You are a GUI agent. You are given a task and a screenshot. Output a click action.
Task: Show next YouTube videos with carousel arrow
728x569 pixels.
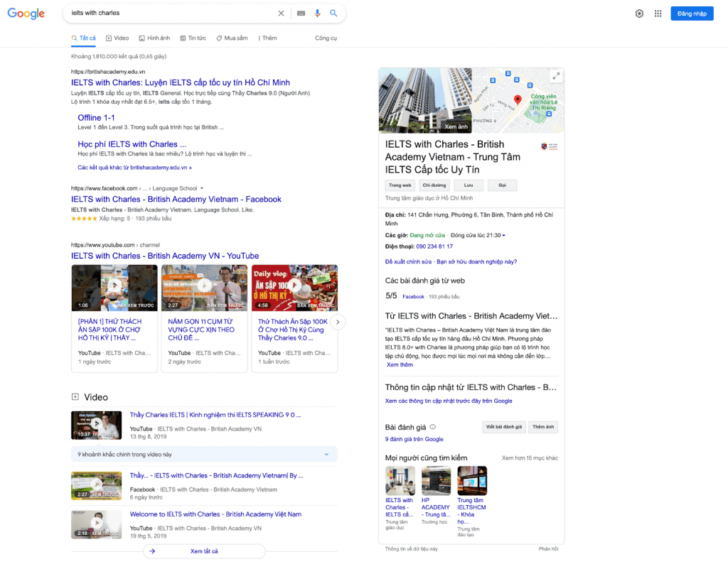coord(338,322)
